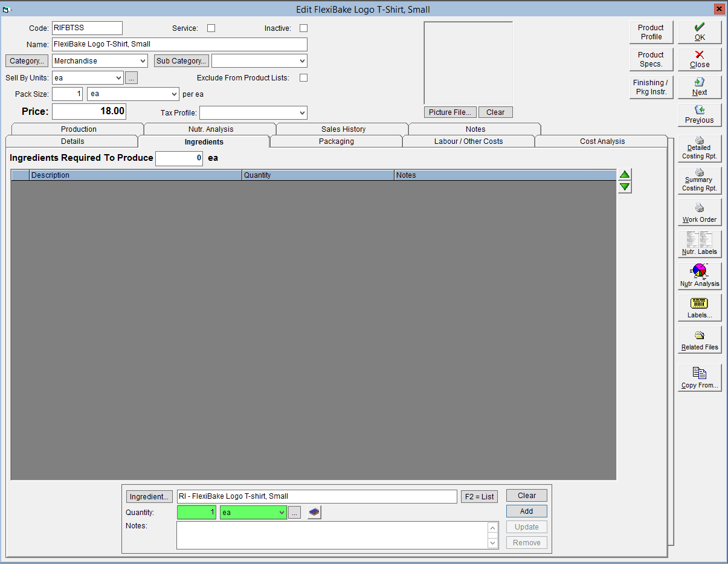Screen dimensions: 728x564
Task: Click the ellipsis button beside Sell By Units
Action: click(132, 78)
